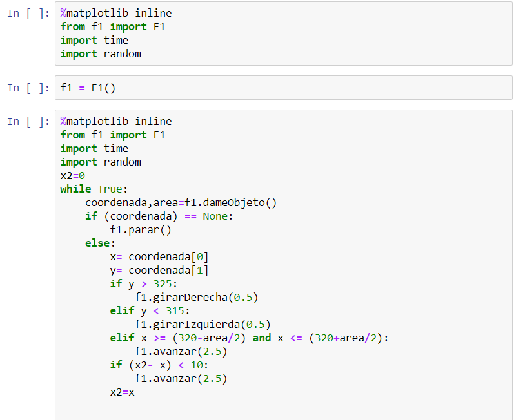Screen dimensions: 514x420
Task: Click 'coordenada,area=f1.dameObjeto()' line
Action: tap(181, 203)
